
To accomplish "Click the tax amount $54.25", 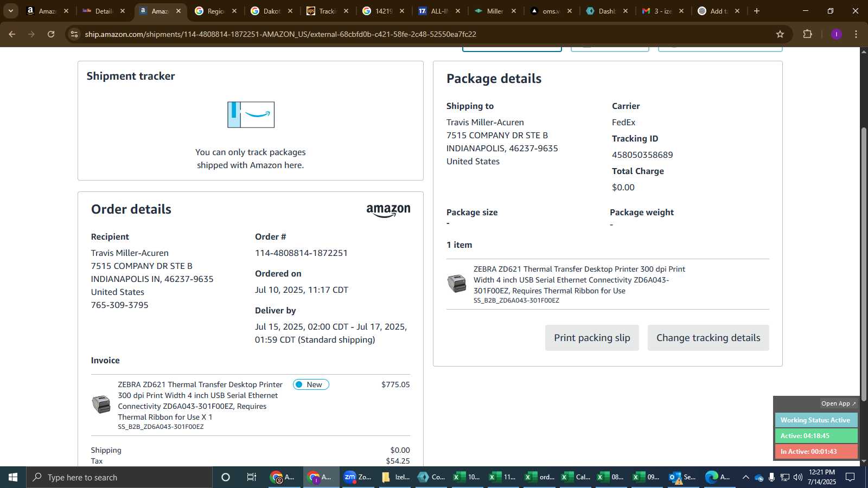I will (x=398, y=461).
